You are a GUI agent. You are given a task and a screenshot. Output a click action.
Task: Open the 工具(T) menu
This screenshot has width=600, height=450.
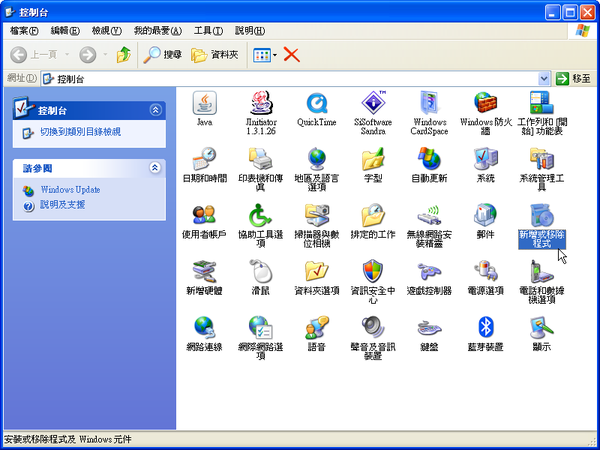pyautogui.click(x=208, y=31)
